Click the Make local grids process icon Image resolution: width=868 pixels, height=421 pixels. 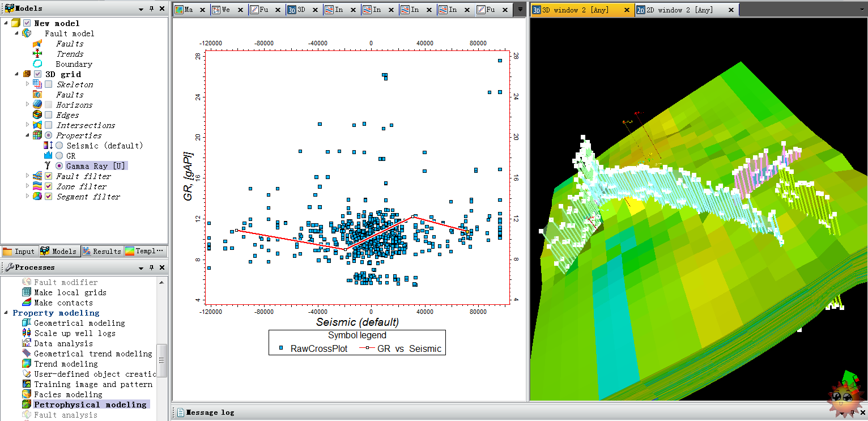click(x=26, y=292)
